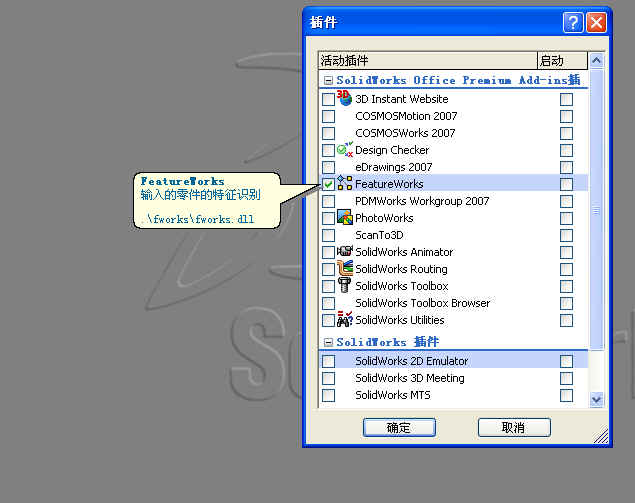Screen dimensions: 635x503
Task: Set SolidWorks Toolbox startup checkbox
Action: [x=567, y=287]
